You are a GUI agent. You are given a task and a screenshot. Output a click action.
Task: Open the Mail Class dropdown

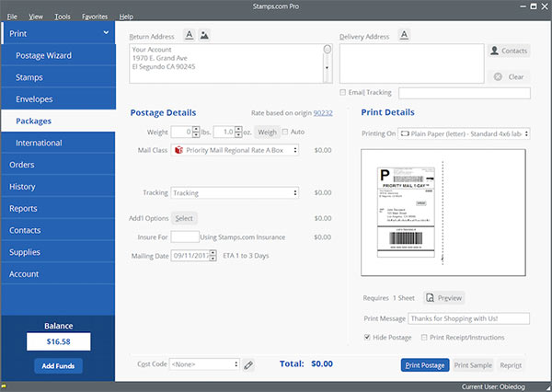coord(235,150)
